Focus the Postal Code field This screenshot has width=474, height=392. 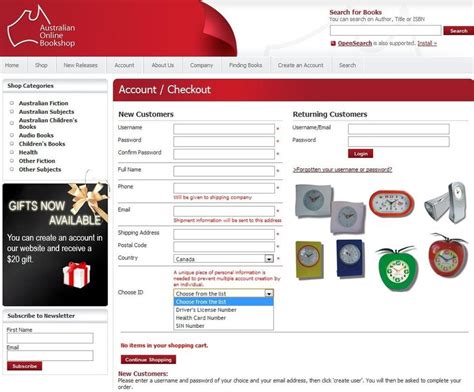click(224, 247)
